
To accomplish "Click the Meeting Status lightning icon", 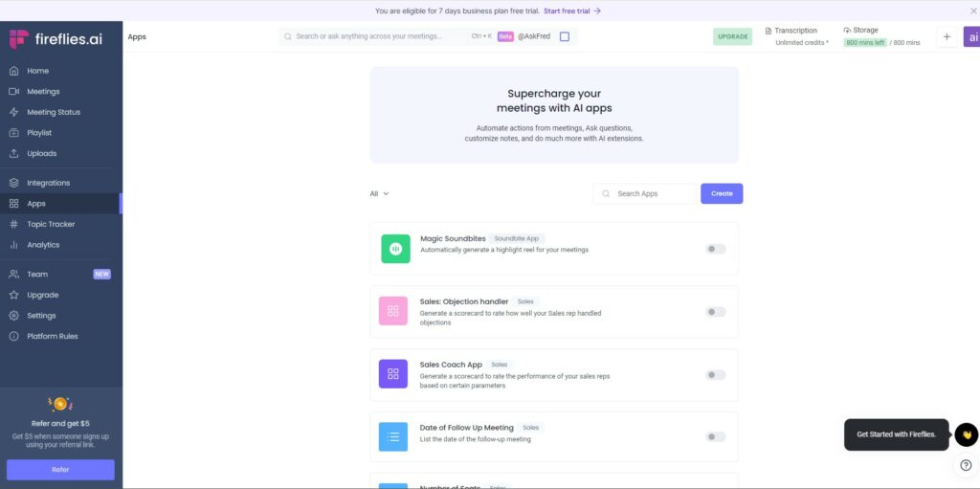I will (13, 112).
